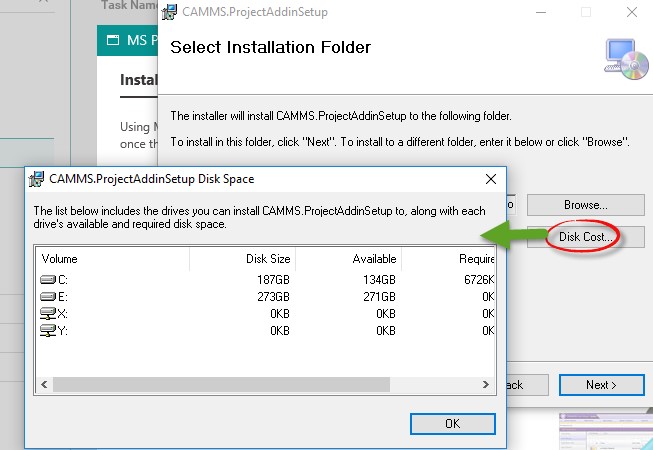This screenshot has width=653, height=450.
Task: Select the X: network drive icon
Action: coord(48,313)
